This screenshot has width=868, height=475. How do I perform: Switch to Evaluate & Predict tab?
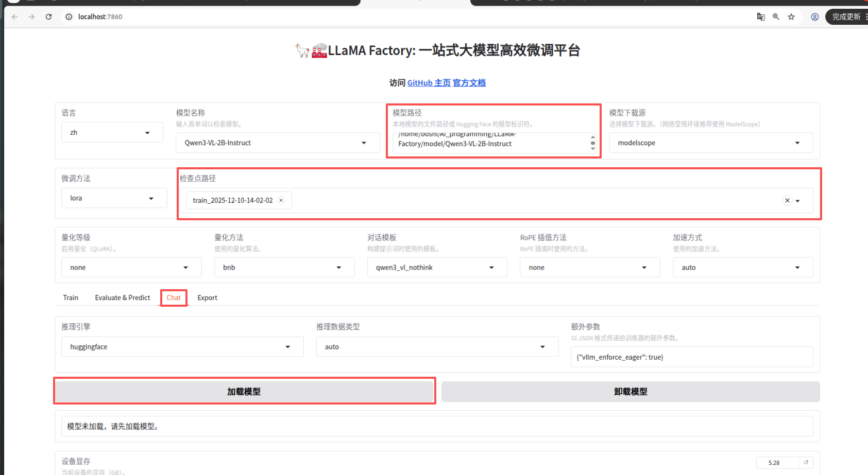tap(123, 297)
